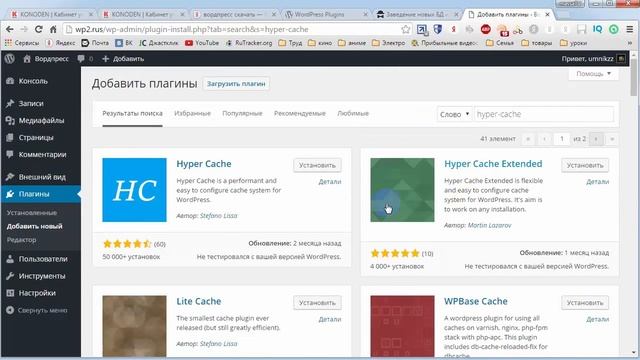Image resolution: width=640 pixels, height=360 pixels.
Task: Install WPBase Cache plugin
Action: tap(585, 303)
